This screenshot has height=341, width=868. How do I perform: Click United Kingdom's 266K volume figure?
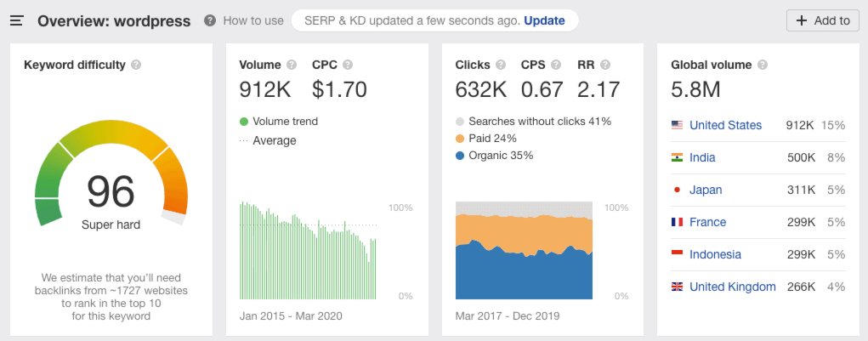pyautogui.click(x=801, y=287)
